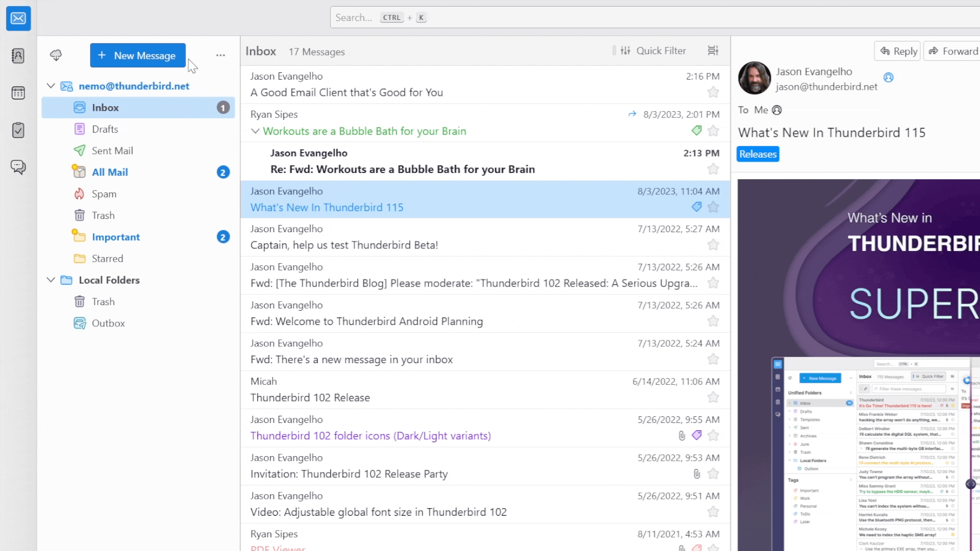Open folder pane options (three dots)
This screenshot has width=980, height=551.
(x=220, y=55)
